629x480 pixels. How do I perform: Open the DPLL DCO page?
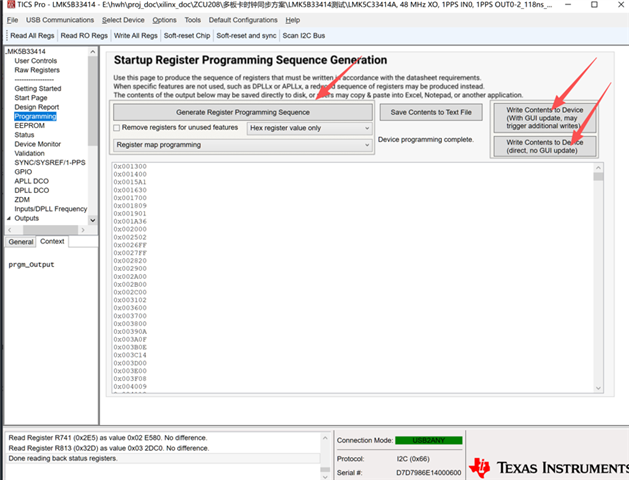click(32, 190)
